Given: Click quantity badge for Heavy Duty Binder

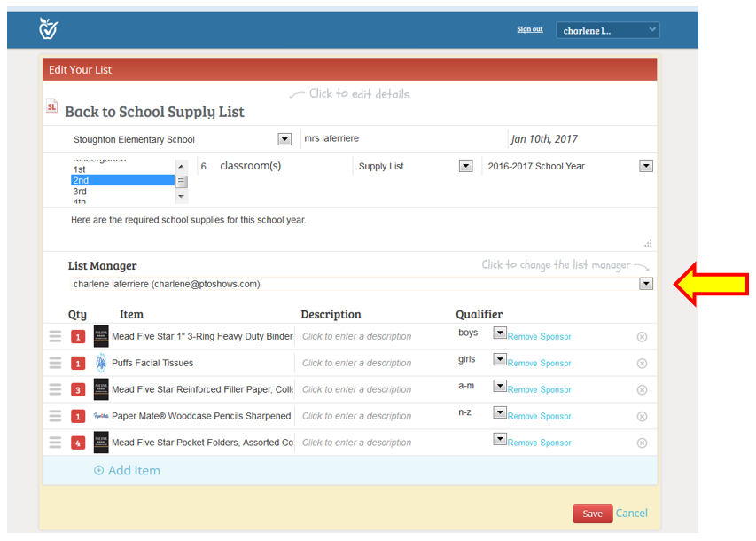Looking at the screenshot, I should pos(78,337).
